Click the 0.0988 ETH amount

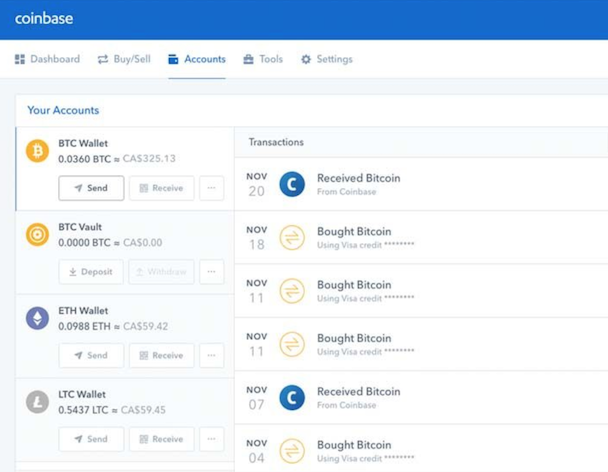point(85,327)
